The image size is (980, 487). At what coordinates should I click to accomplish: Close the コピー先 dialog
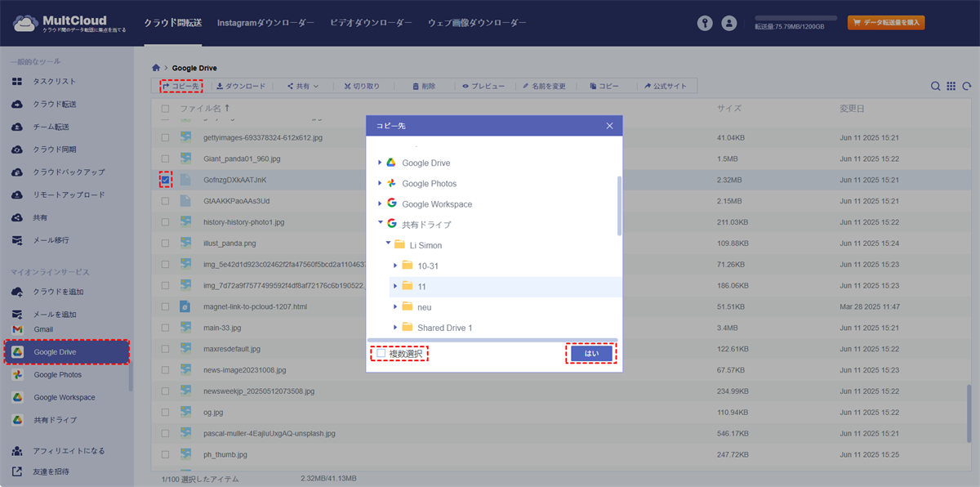[609, 126]
